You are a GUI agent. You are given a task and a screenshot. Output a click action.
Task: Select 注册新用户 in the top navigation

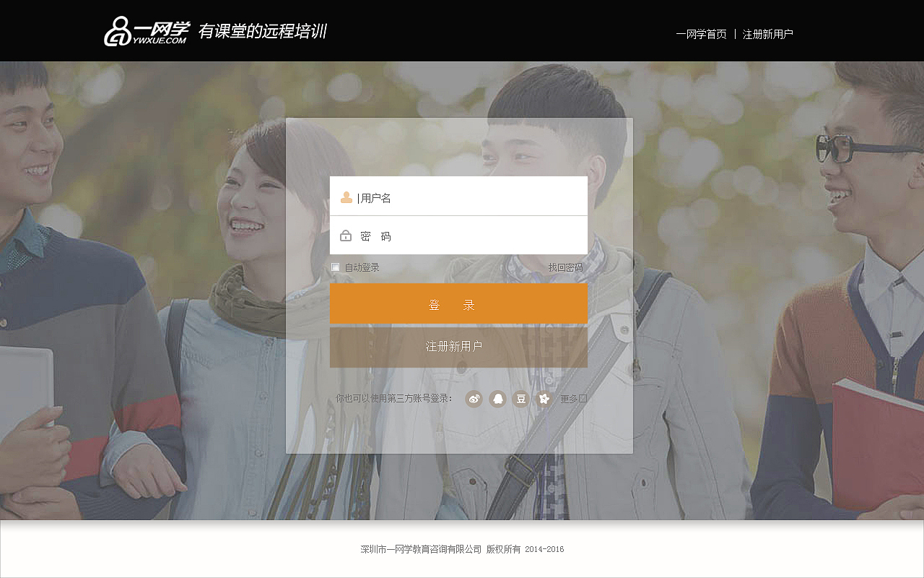(x=767, y=33)
